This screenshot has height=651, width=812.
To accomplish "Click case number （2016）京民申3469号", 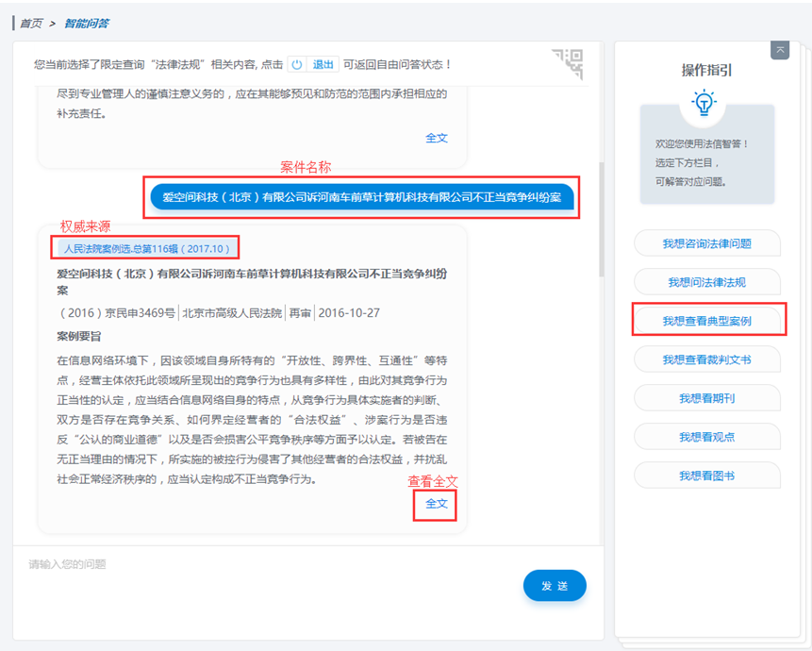I will pyautogui.click(x=116, y=313).
